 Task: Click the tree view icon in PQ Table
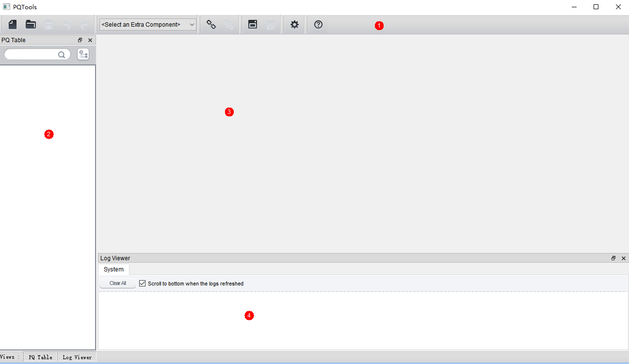point(83,54)
